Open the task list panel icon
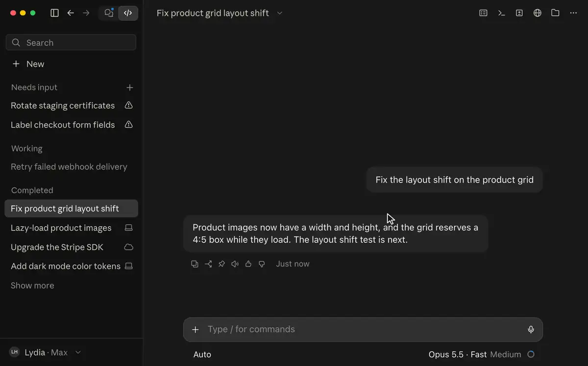 483,13
